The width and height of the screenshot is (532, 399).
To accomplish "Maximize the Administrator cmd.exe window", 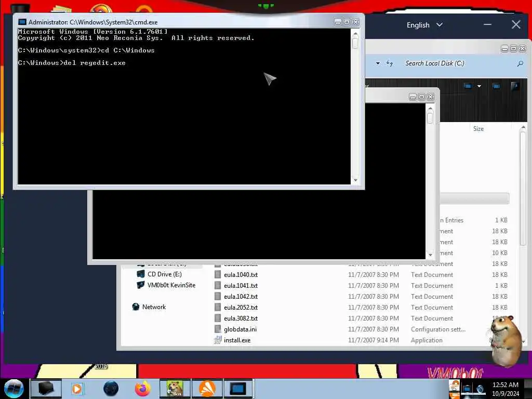I will tap(347, 22).
